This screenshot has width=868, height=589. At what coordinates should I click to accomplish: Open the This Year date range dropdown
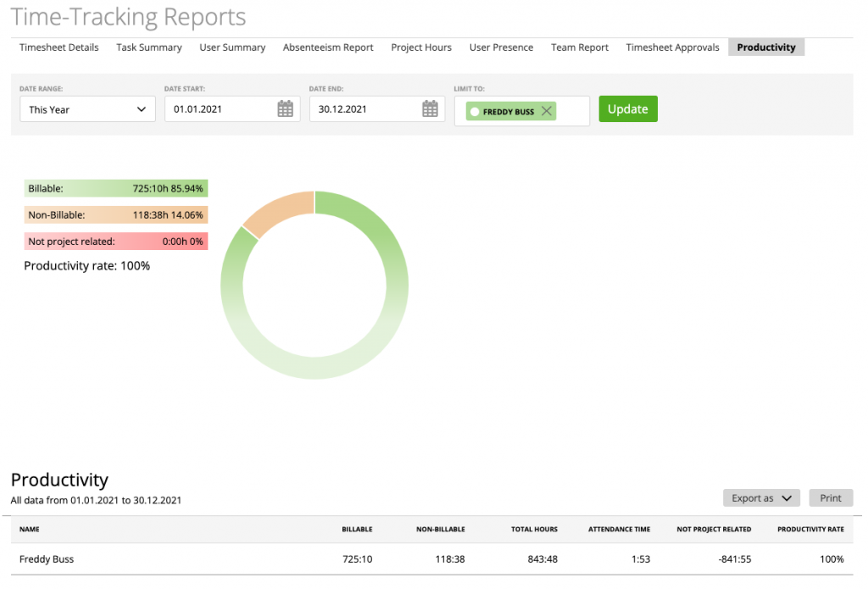tap(86, 108)
